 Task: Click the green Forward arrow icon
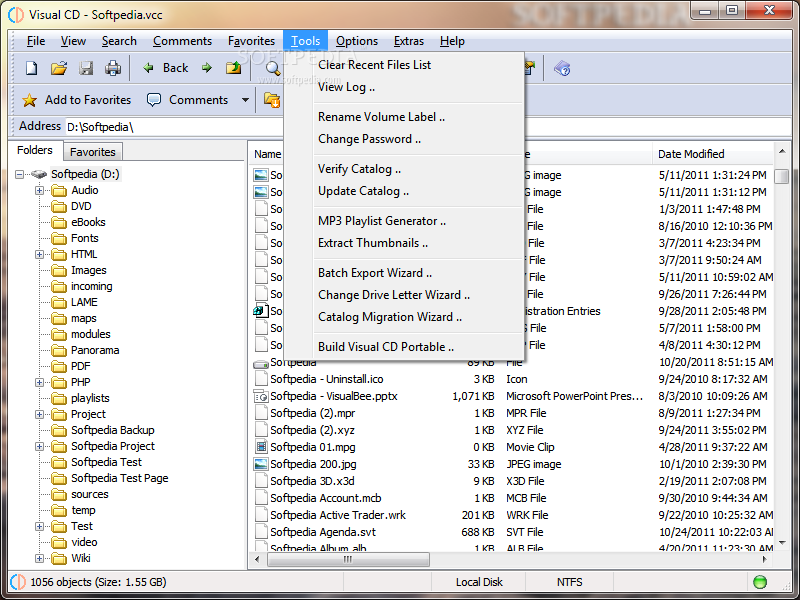pyautogui.click(x=207, y=67)
